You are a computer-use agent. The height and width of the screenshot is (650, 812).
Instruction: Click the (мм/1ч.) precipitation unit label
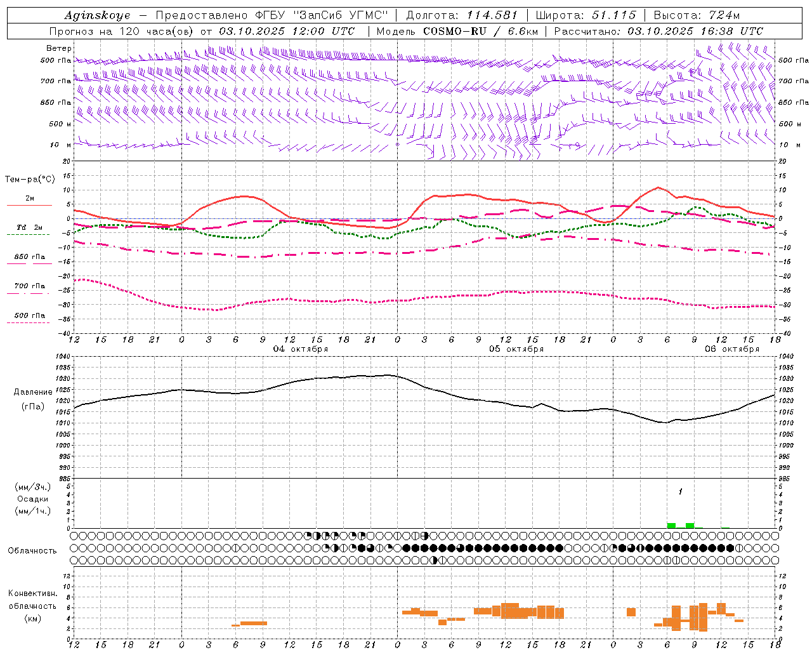point(32,511)
